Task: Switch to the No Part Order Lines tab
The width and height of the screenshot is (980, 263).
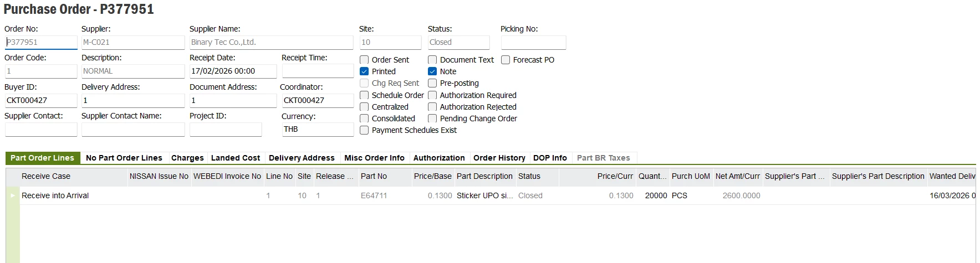Action: click(x=124, y=158)
